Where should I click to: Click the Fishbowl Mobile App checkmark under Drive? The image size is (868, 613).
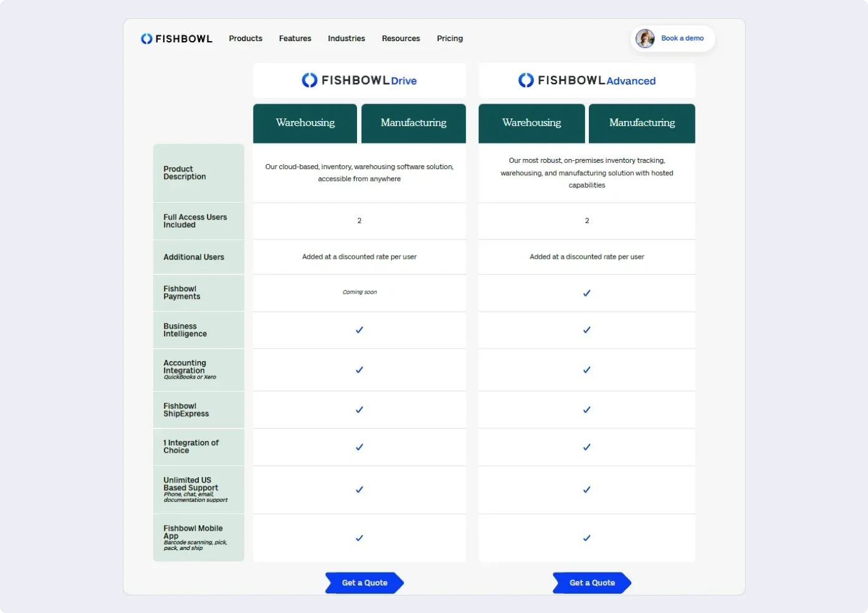[360, 538]
